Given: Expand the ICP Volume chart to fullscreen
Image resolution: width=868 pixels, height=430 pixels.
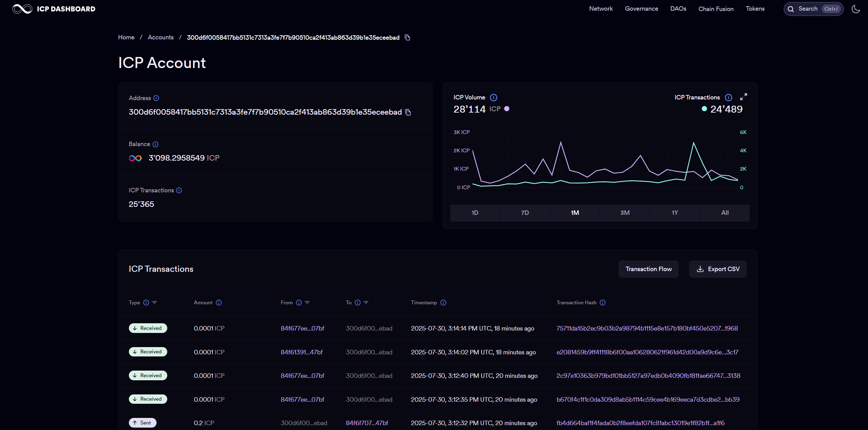Looking at the screenshot, I should coord(743,97).
